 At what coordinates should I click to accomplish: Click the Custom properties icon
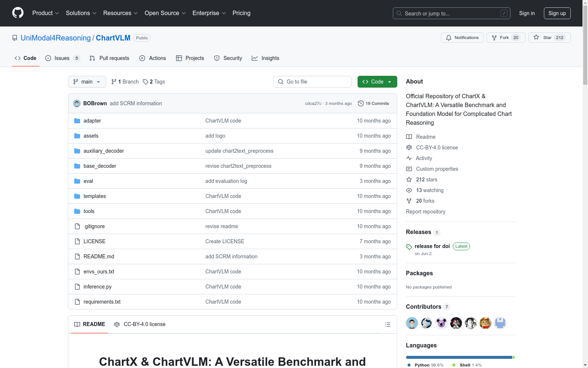409,169
